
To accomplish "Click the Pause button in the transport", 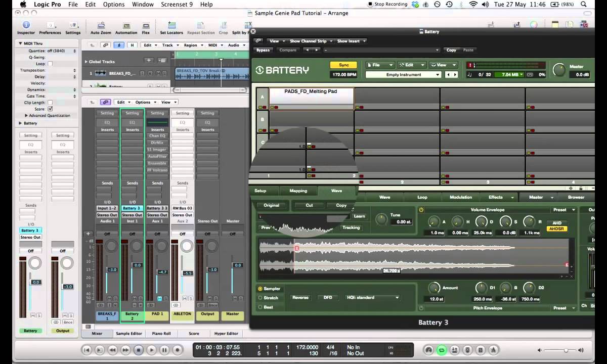I will [164, 350].
